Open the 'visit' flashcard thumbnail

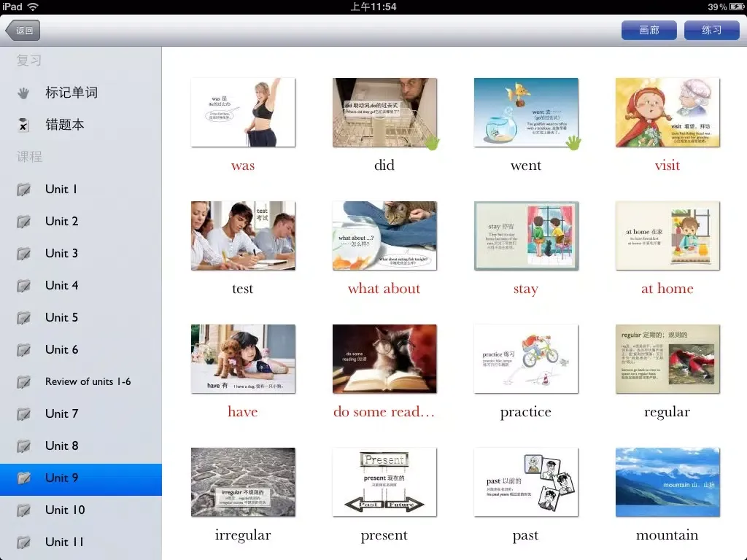pos(667,112)
